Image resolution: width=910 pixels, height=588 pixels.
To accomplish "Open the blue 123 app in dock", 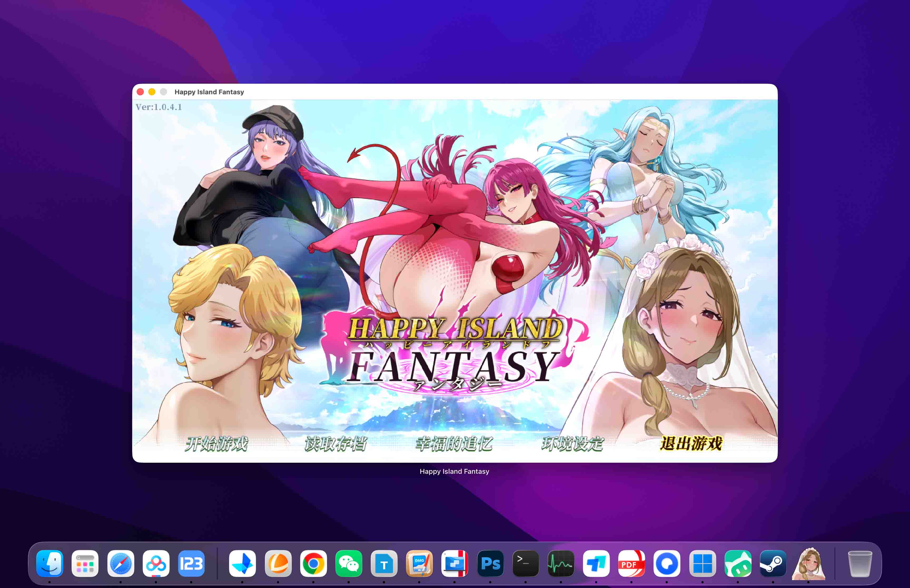I will click(x=191, y=563).
